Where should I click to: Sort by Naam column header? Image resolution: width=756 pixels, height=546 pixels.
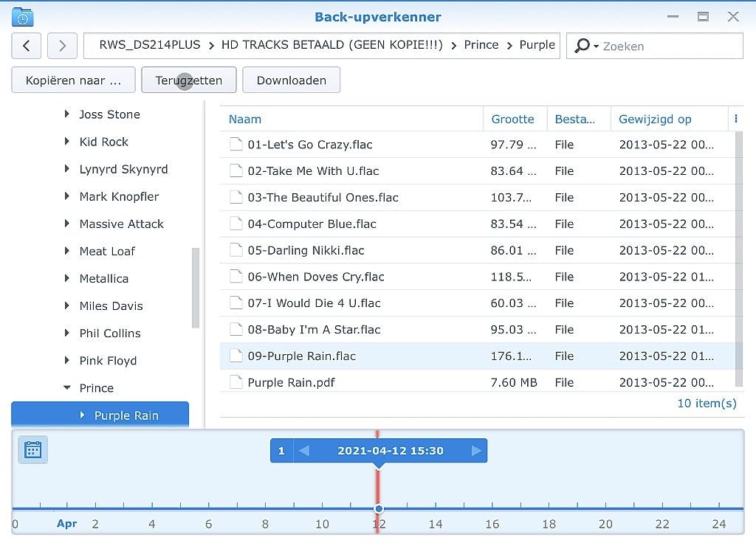(351, 119)
